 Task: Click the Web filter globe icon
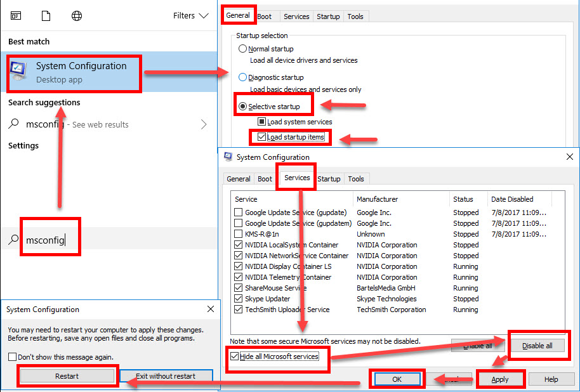[76, 15]
